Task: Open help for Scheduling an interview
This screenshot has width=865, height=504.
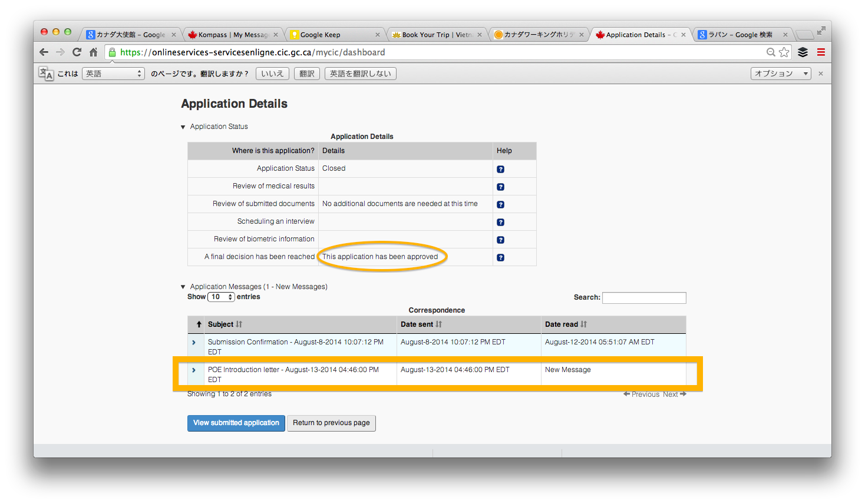Action: 500,222
